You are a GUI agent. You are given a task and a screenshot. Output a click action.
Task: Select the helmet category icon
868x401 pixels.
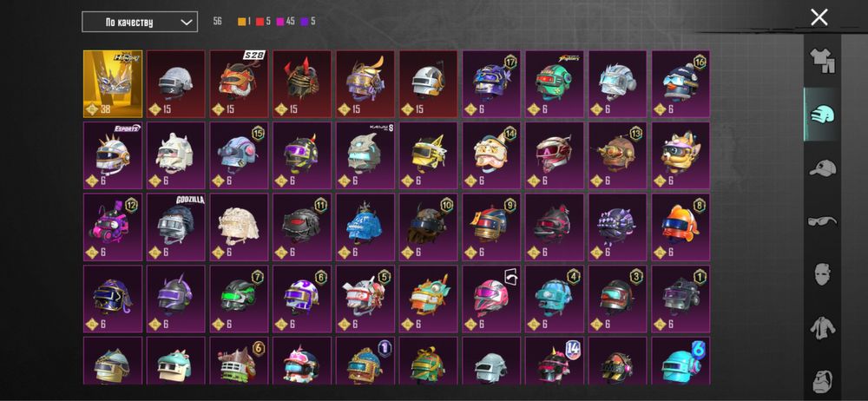click(x=823, y=114)
